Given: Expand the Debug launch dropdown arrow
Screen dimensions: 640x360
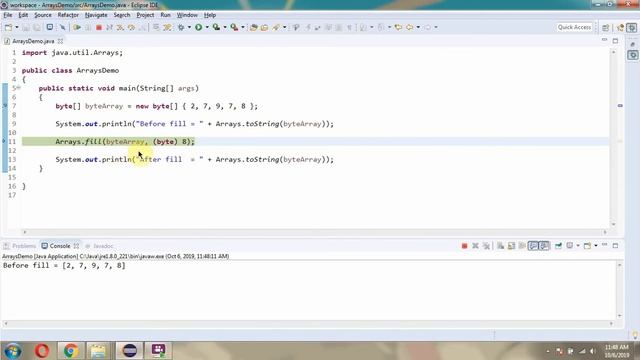Looking at the screenshot, I should pyautogui.click(x=189, y=27).
